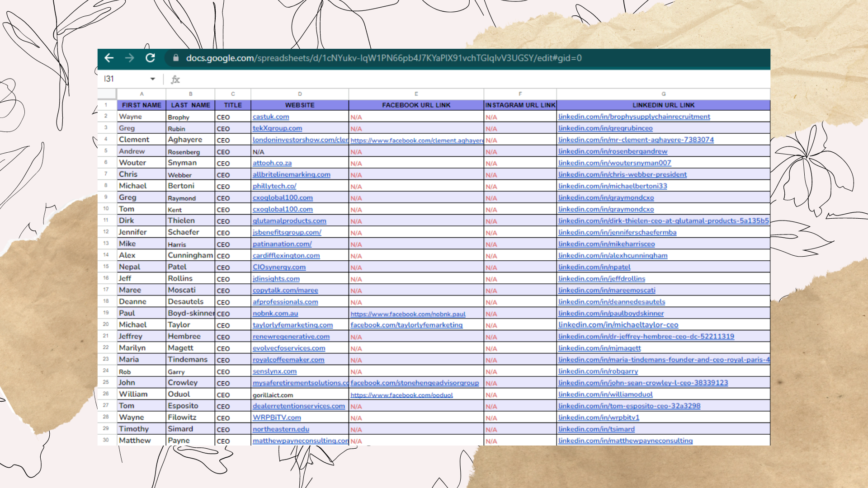
Task: Click the browser back arrow
Action: click(109, 58)
